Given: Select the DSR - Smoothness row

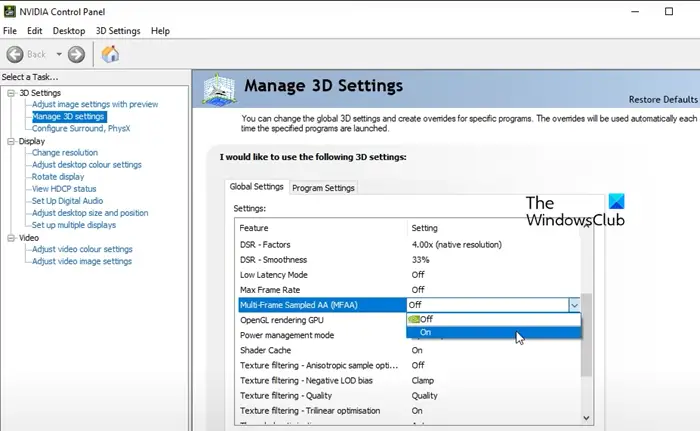Looking at the screenshot, I should pyautogui.click(x=409, y=259).
